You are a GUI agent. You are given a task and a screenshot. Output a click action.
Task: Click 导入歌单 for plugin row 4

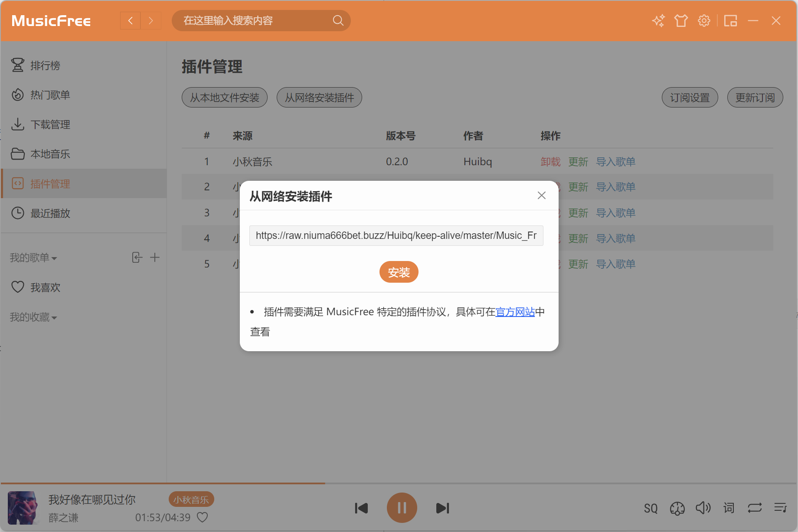point(616,238)
